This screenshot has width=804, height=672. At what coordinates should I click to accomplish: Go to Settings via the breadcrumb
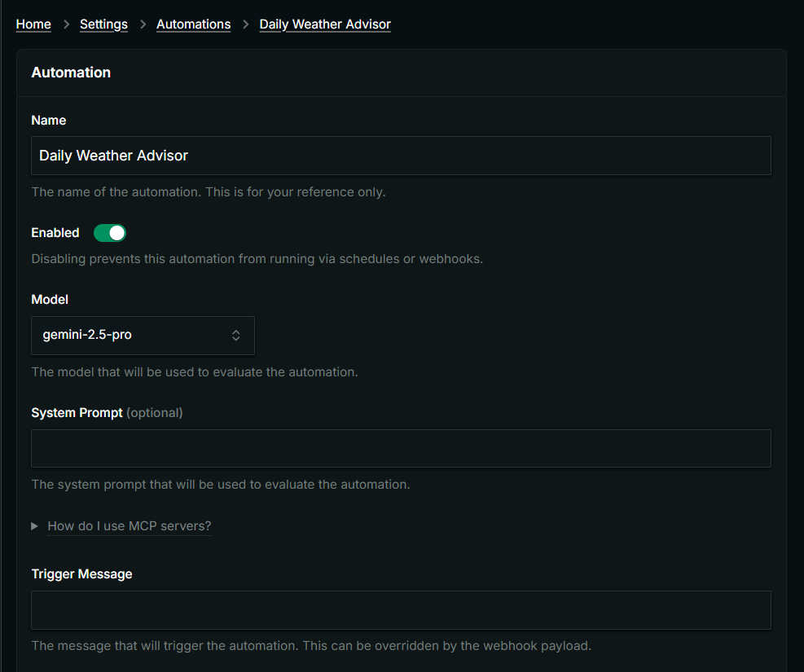(103, 24)
